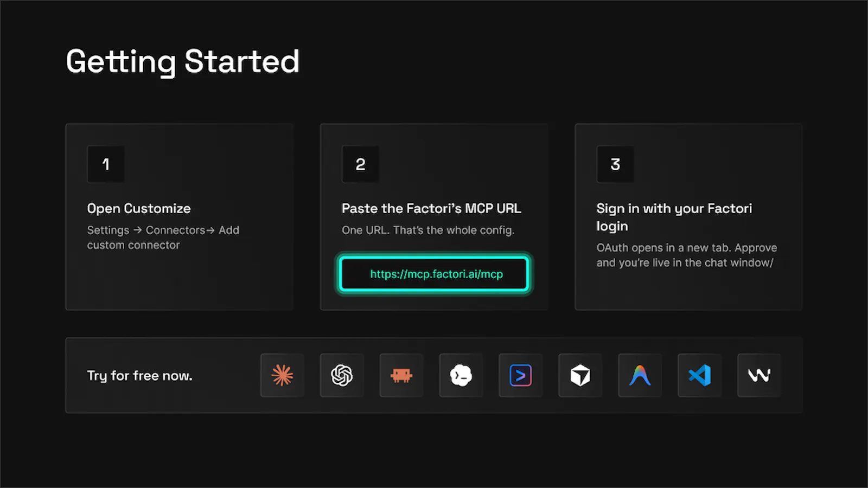
Task: Click the "Open Customize" heading
Action: (139, 209)
